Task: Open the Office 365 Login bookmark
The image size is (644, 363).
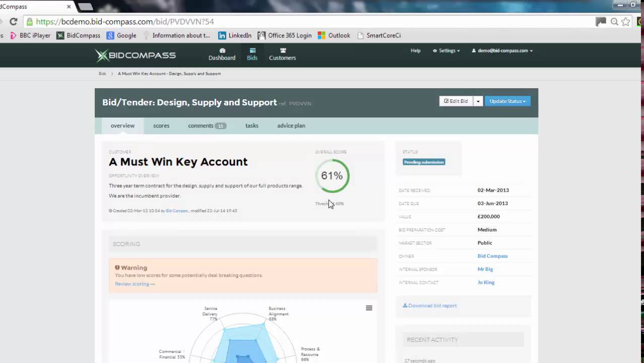Action: tap(285, 35)
